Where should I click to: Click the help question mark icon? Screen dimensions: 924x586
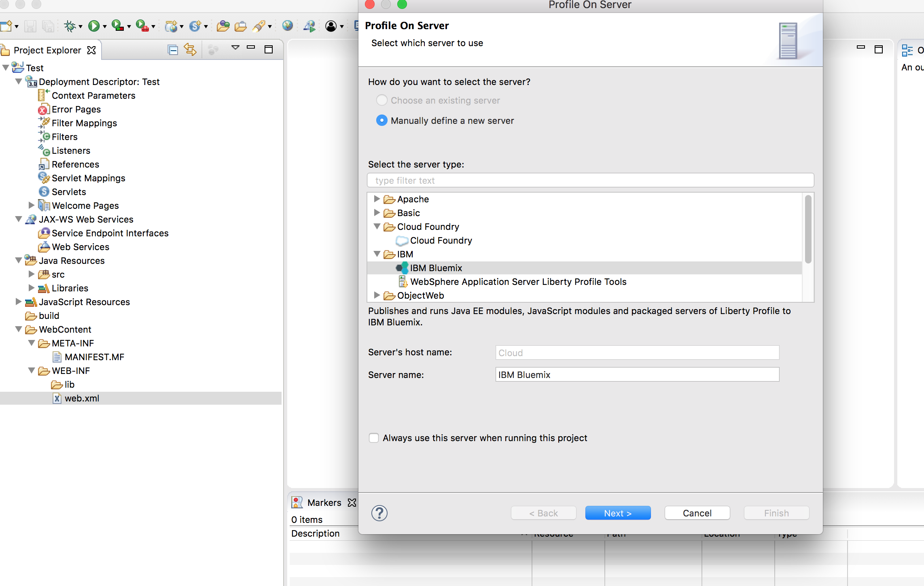click(379, 513)
